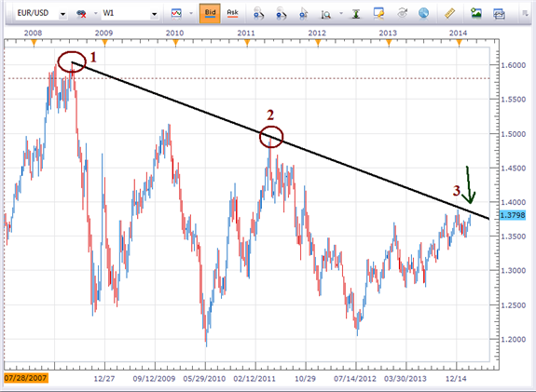Expand the W1 timeframe dropdown
The image size is (536, 392).
click(154, 14)
